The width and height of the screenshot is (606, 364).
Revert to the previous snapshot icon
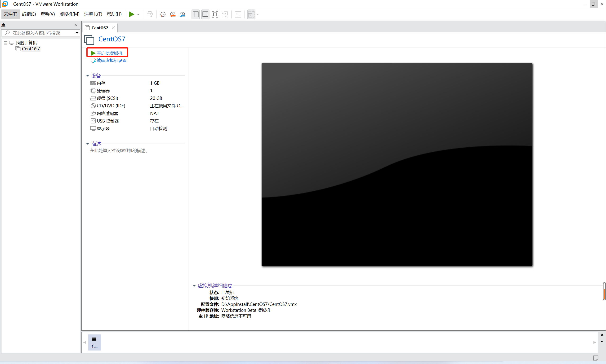point(173,14)
